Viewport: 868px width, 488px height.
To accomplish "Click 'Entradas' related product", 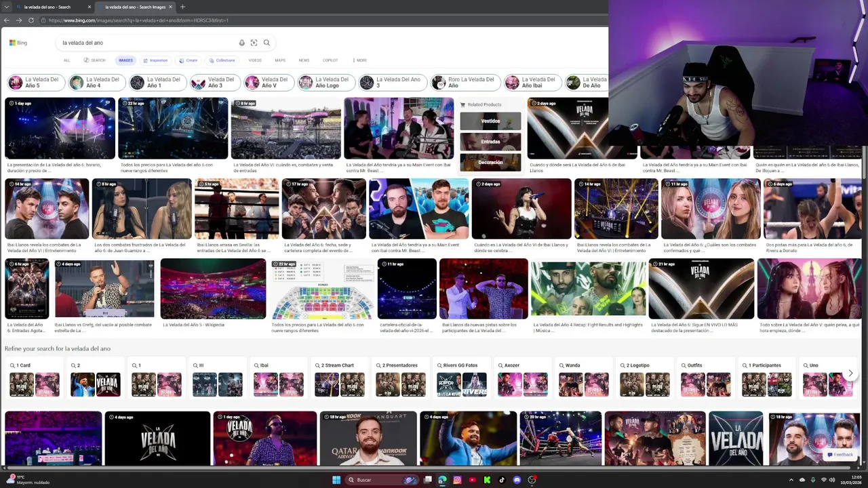I will [x=490, y=142].
